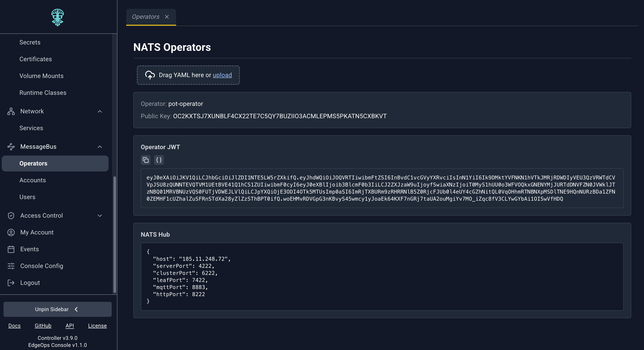Click the cloud upload icon
Image resolution: width=644 pixels, height=350 pixels.
(x=150, y=75)
